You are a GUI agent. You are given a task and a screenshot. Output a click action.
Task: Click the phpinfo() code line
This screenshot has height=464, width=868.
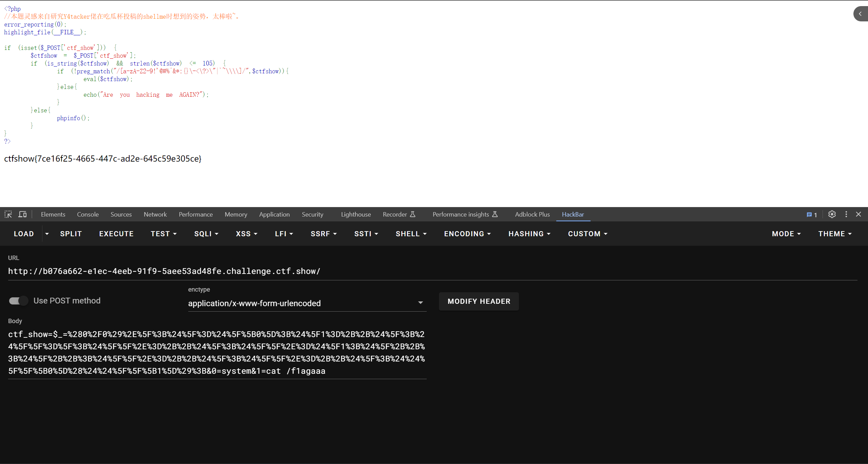coord(73,118)
